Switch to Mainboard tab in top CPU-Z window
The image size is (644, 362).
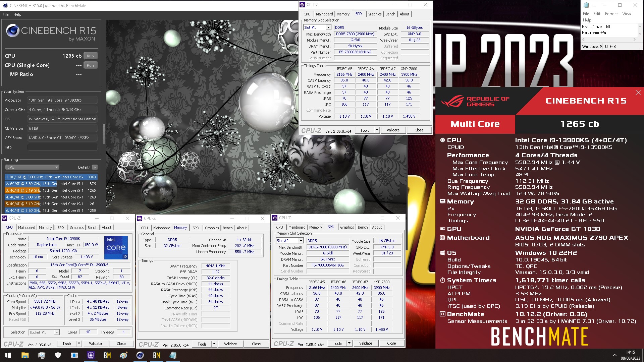tap(324, 14)
